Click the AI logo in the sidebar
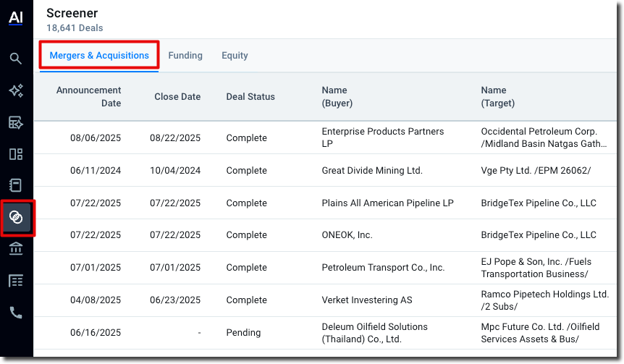The width and height of the screenshot is (624, 364). tap(16, 19)
